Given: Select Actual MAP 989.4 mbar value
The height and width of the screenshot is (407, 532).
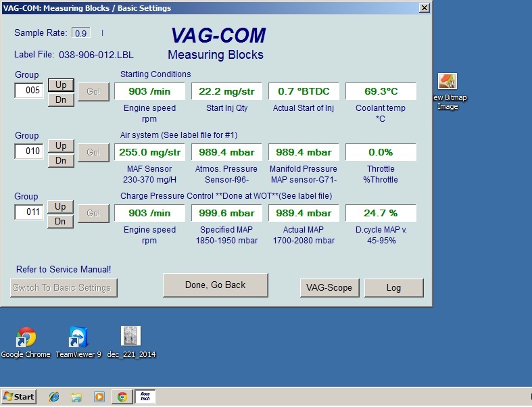Looking at the screenshot, I should click(x=304, y=213).
